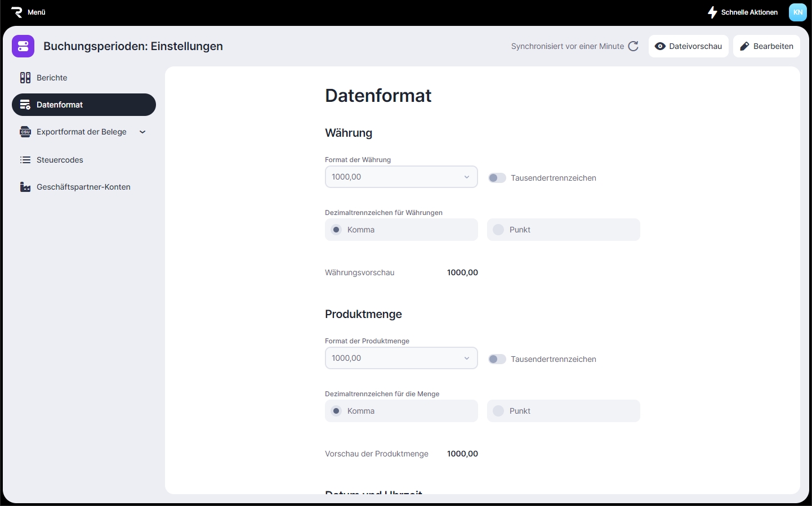Click the Berichte sidebar icon

point(25,78)
